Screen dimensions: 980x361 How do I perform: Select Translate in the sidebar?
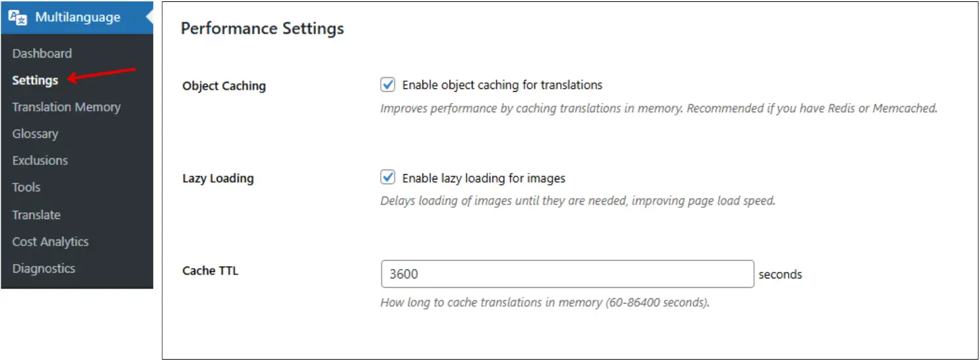click(36, 215)
